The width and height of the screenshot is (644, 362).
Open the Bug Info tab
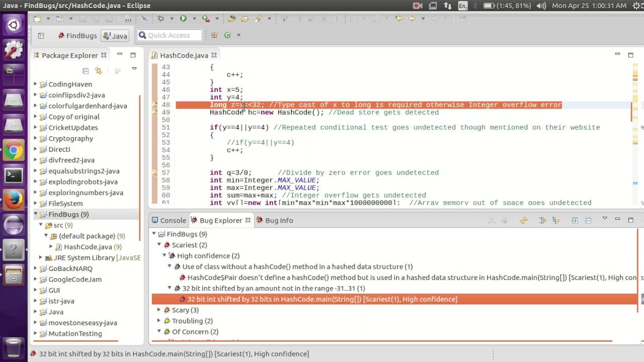pos(275,220)
